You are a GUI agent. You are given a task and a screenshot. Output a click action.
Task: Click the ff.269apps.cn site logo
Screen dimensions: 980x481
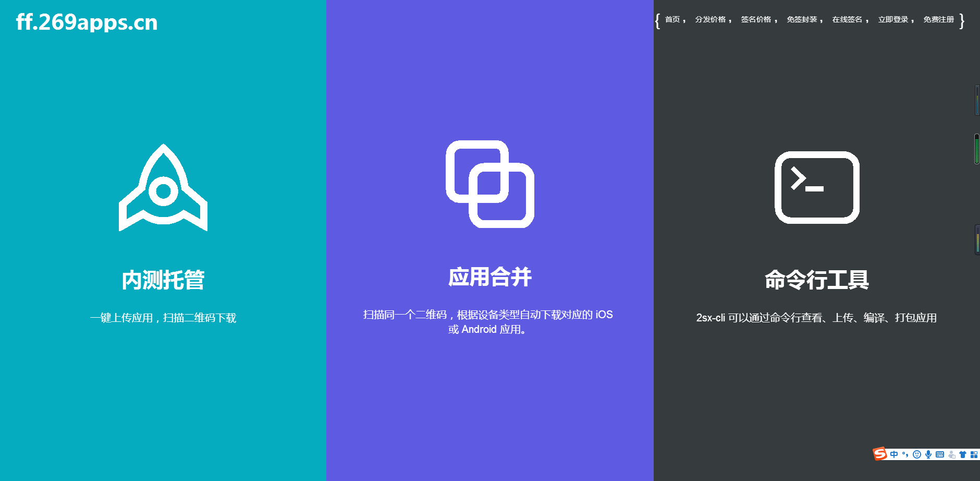tap(87, 22)
